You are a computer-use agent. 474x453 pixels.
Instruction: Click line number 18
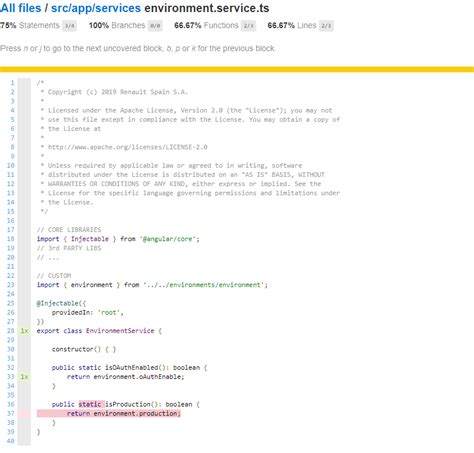[x=11, y=239]
